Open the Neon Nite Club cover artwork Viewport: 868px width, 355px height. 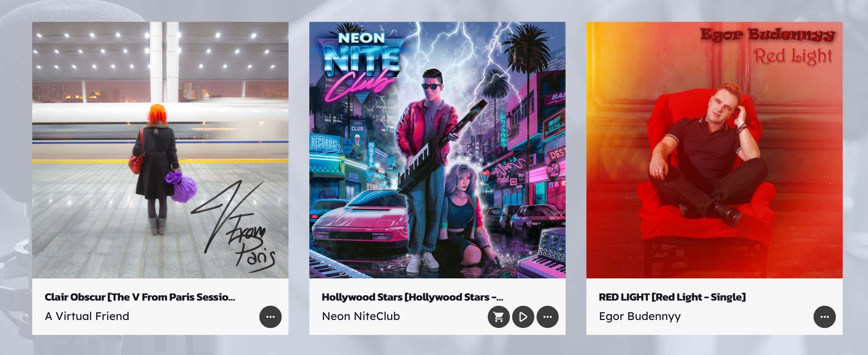[x=437, y=150]
